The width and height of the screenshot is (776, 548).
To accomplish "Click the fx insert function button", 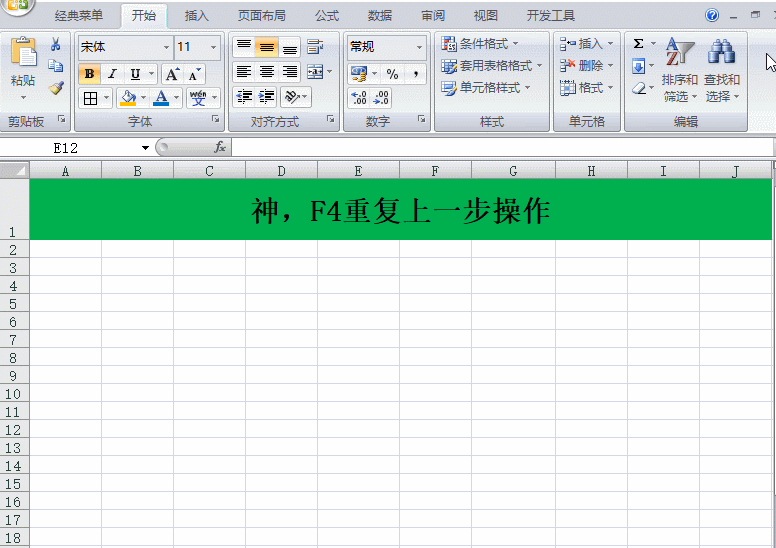I will [220, 147].
